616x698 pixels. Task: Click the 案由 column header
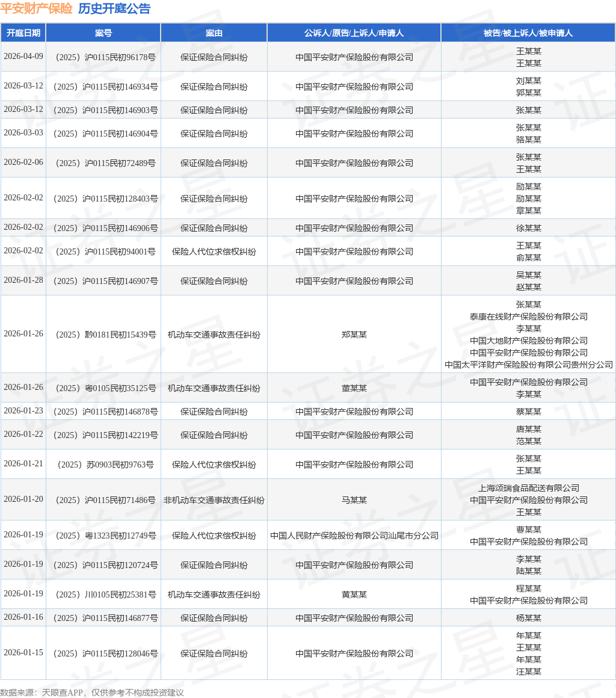pyautogui.click(x=214, y=33)
